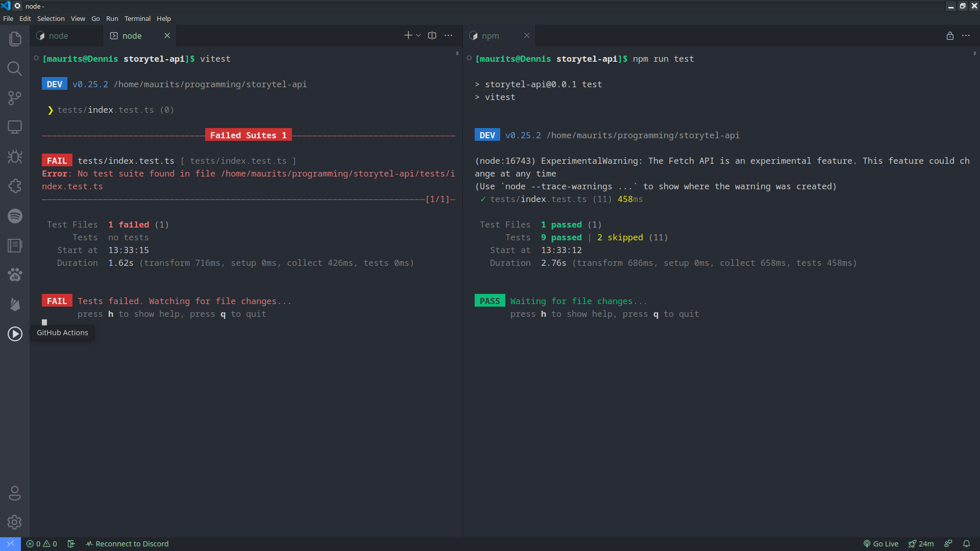980x551 pixels.
Task: Create a new terminal with plus button
Action: 408,36
